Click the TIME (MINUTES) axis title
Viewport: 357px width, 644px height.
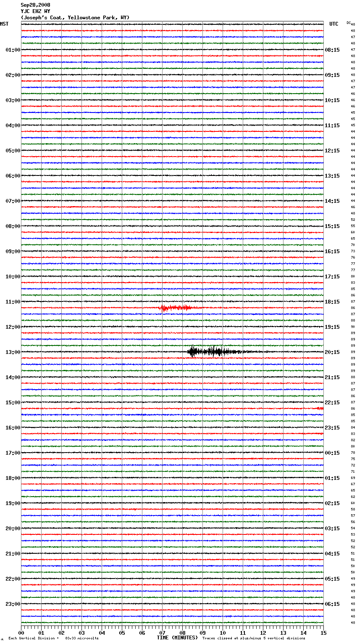click(x=177, y=638)
